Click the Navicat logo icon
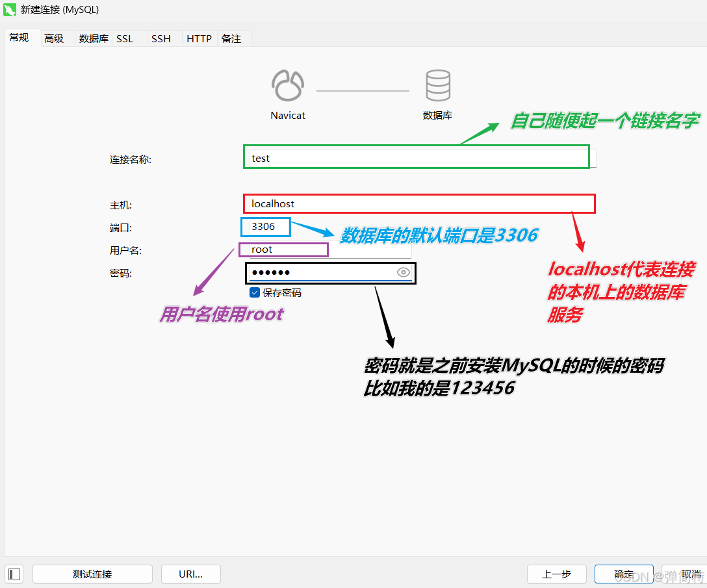The height and width of the screenshot is (588, 707). coord(288,85)
